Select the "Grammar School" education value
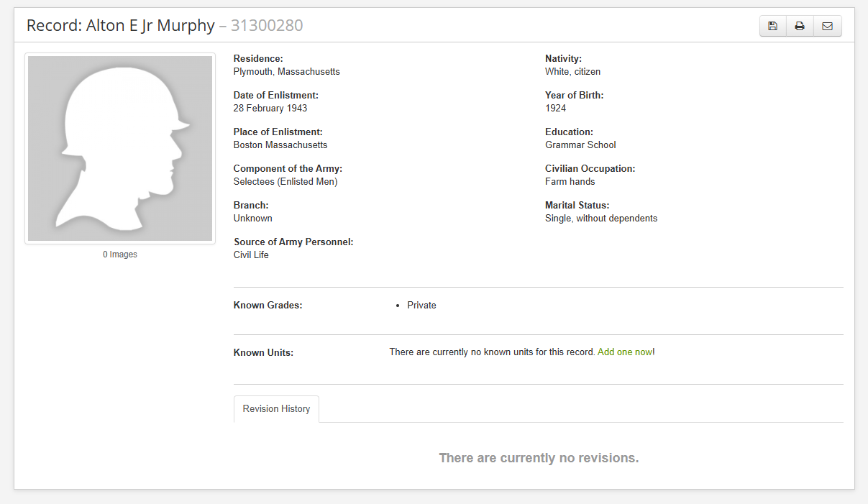Image resolution: width=868 pixels, height=504 pixels. [580, 145]
